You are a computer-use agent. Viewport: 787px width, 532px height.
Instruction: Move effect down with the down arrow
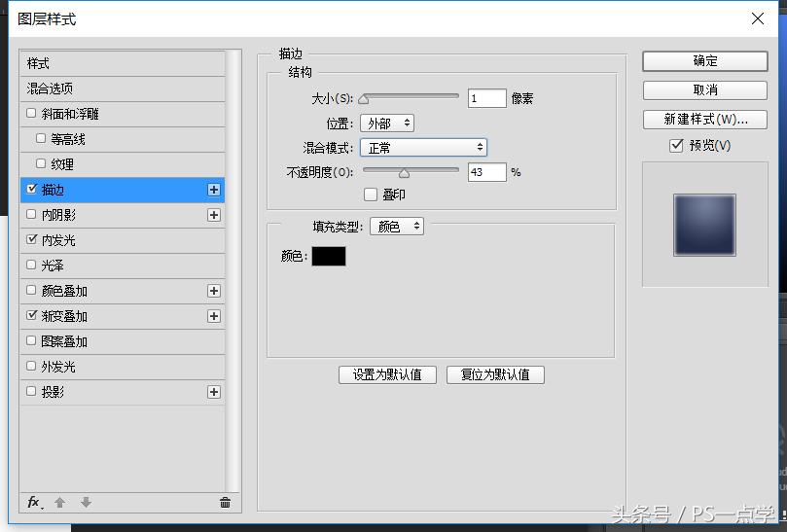(86, 503)
